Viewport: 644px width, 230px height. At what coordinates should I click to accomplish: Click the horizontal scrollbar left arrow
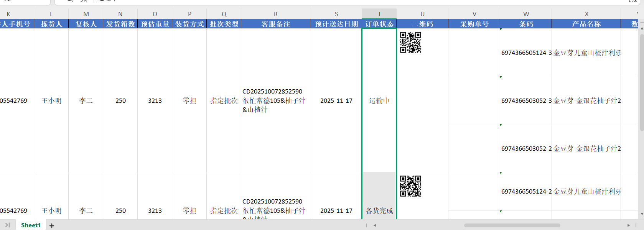point(375,225)
